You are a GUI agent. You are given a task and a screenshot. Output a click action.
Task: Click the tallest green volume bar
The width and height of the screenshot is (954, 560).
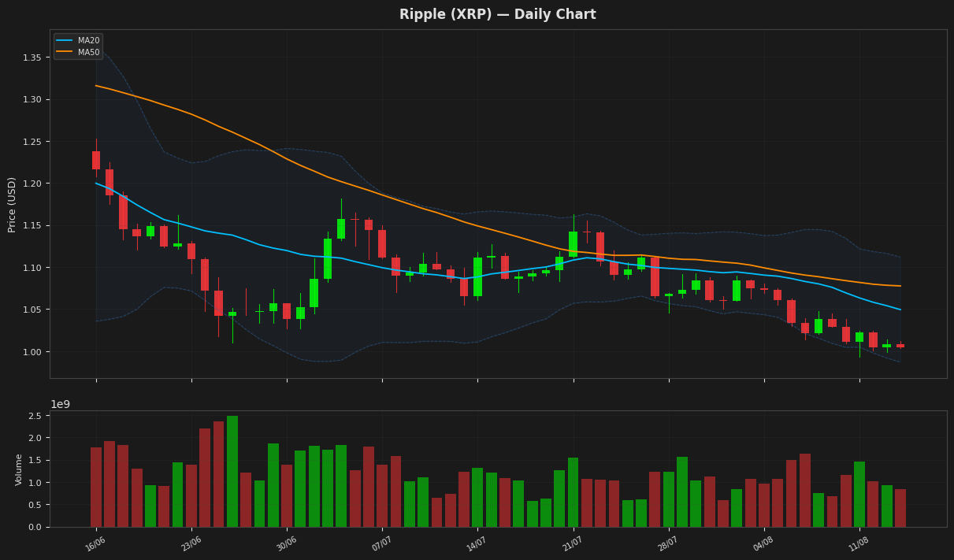[232, 471]
